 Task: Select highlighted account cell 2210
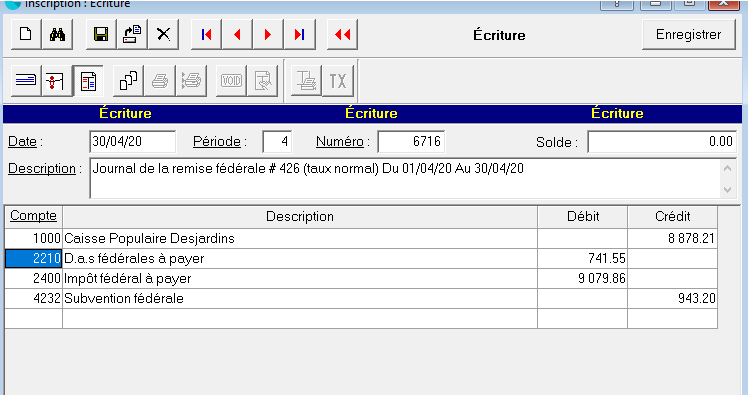[33, 258]
